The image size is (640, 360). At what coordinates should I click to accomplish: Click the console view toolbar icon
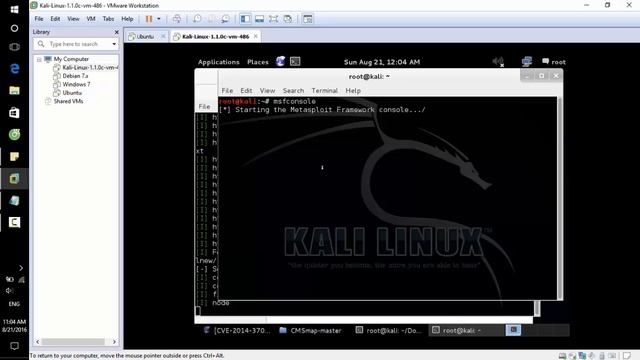308,19
